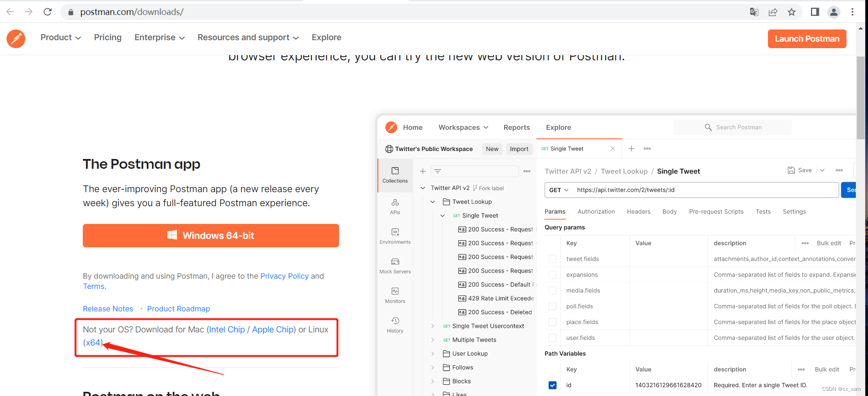Click the filter icon in collections search
The width and height of the screenshot is (868, 396).
438,171
